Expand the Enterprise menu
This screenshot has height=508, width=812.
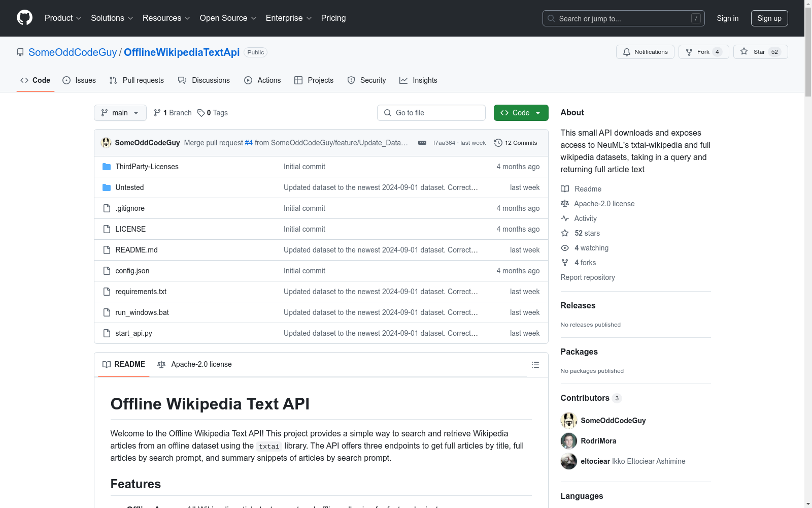coord(289,18)
